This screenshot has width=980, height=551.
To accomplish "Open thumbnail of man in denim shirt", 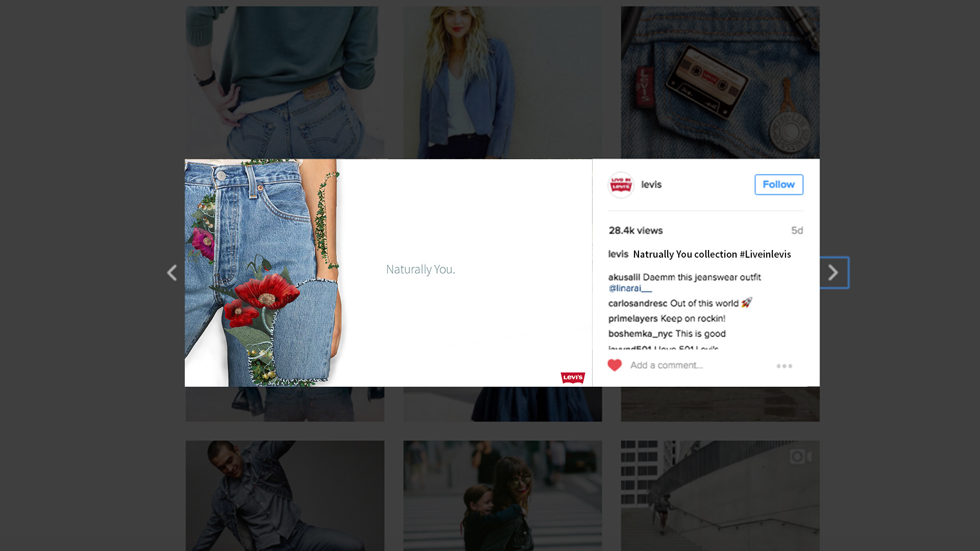I will click(x=285, y=496).
